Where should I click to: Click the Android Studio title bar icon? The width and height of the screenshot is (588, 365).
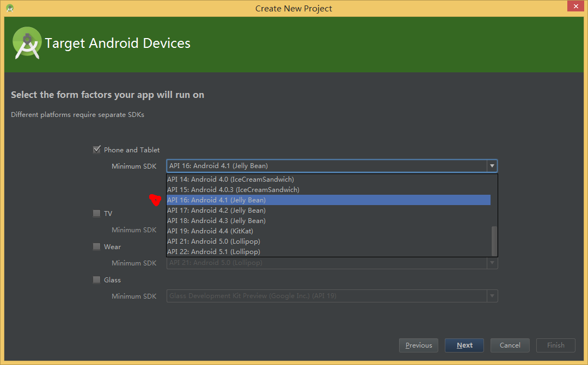click(10, 8)
